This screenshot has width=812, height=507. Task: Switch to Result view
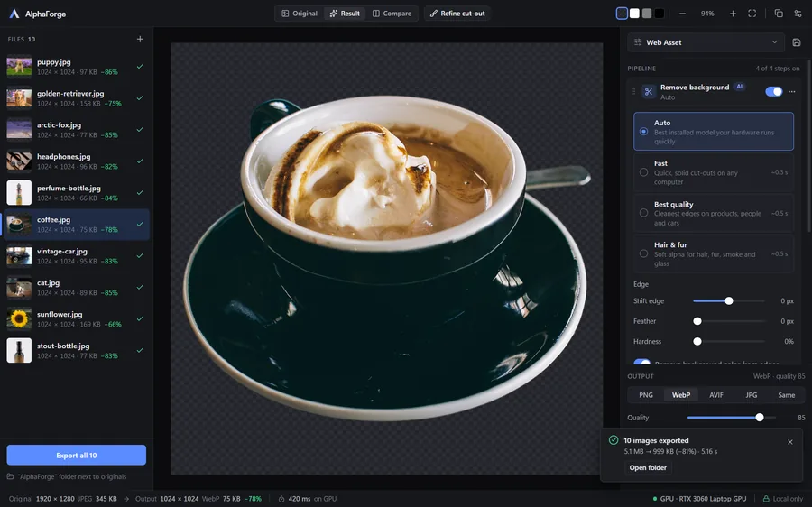click(345, 14)
